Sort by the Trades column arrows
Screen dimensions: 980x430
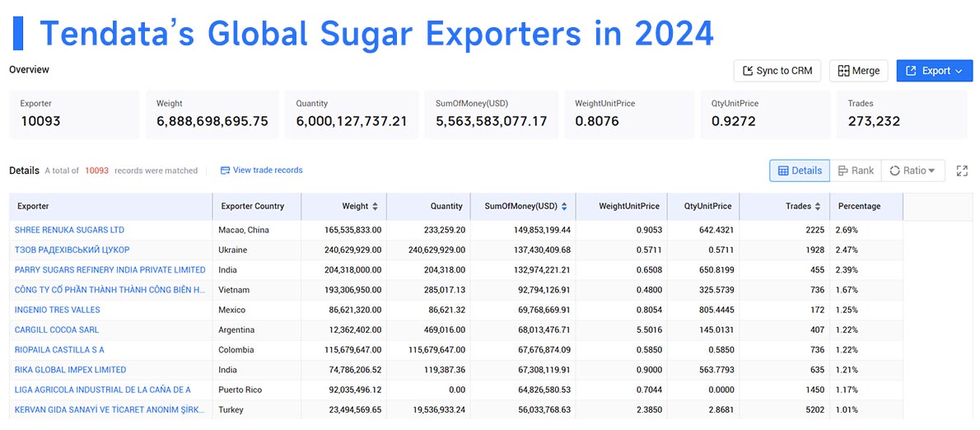pos(817,206)
